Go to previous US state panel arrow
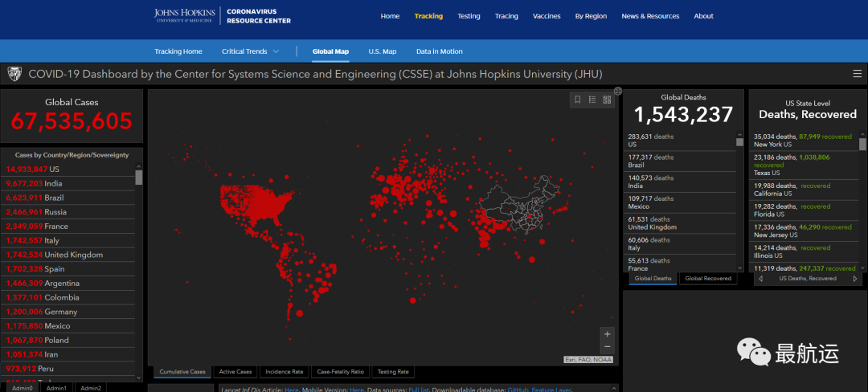The height and width of the screenshot is (392, 868). pos(760,279)
